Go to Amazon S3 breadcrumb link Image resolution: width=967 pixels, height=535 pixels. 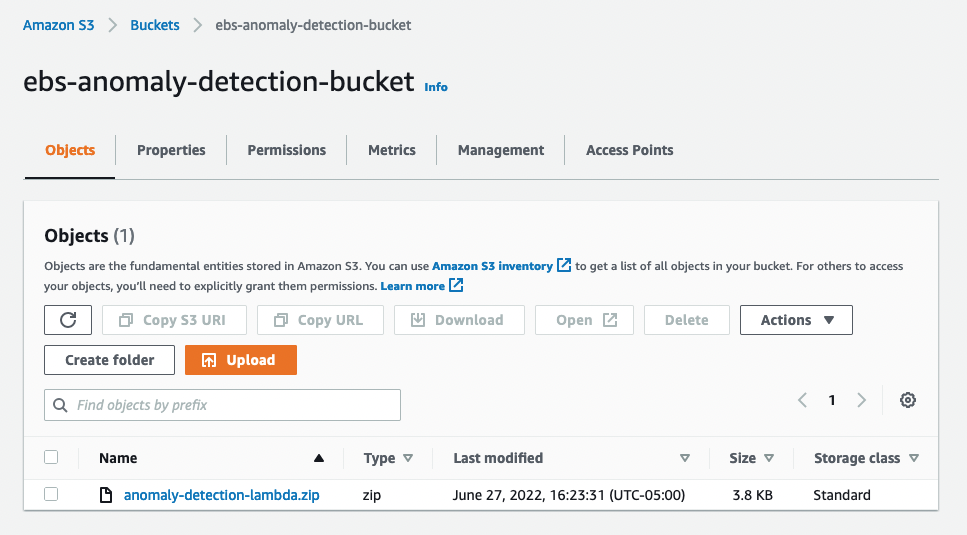point(59,25)
